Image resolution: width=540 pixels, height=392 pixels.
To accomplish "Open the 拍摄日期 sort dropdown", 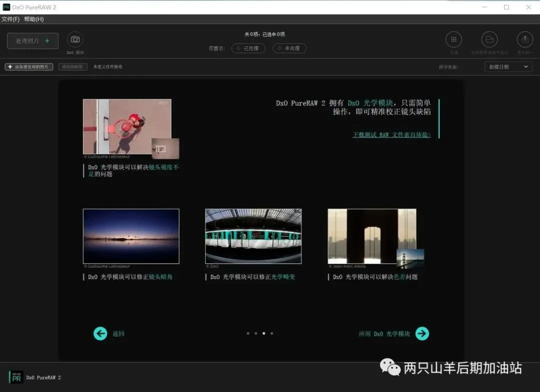I will pos(508,67).
